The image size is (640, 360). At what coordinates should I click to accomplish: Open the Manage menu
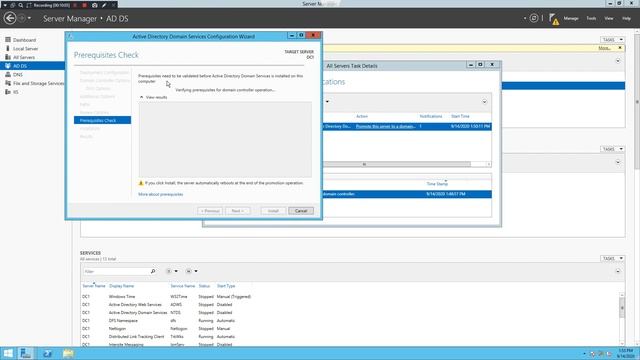click(x=571, y=18)
